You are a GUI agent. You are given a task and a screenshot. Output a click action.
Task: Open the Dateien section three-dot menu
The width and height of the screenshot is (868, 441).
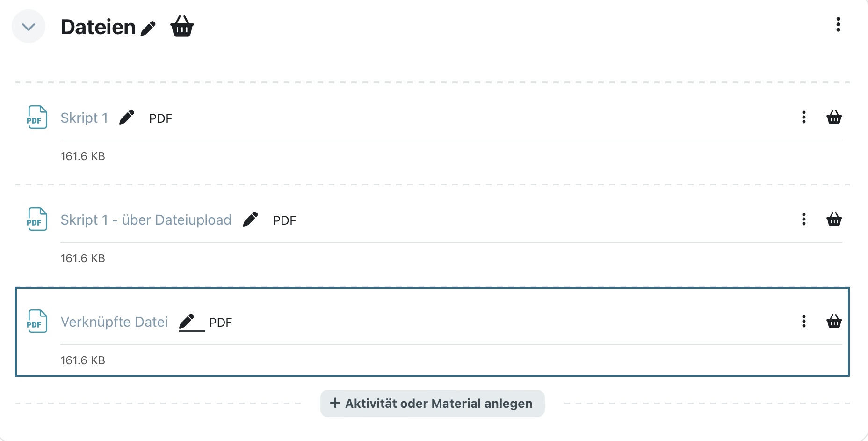coord(838,24)
